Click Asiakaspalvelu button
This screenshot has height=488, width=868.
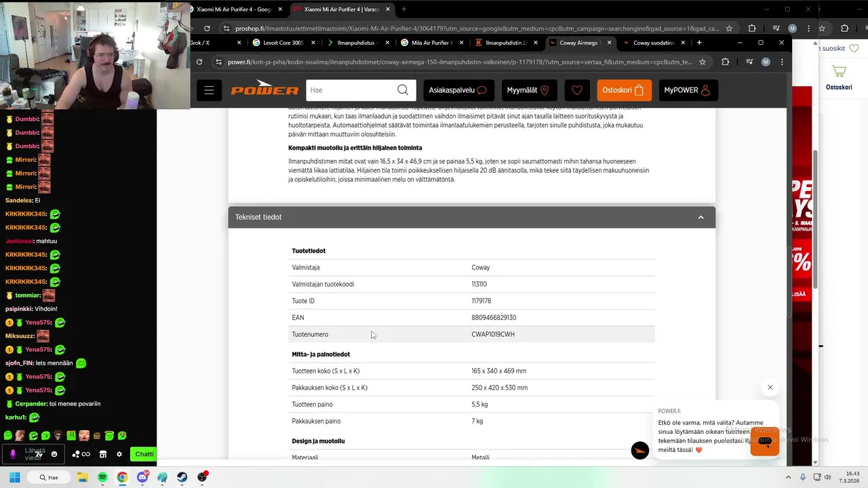(458, 90)
